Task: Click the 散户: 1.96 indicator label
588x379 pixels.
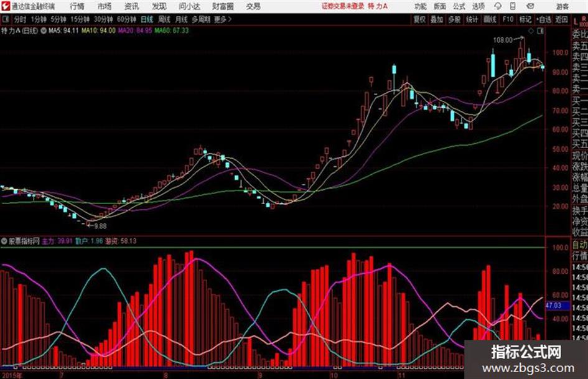Action: click(89, 241)
